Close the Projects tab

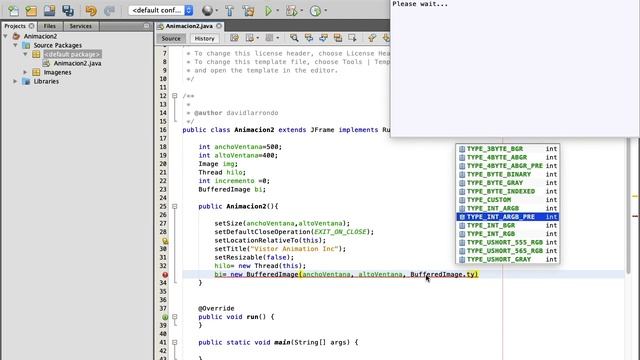pos(32,26)
